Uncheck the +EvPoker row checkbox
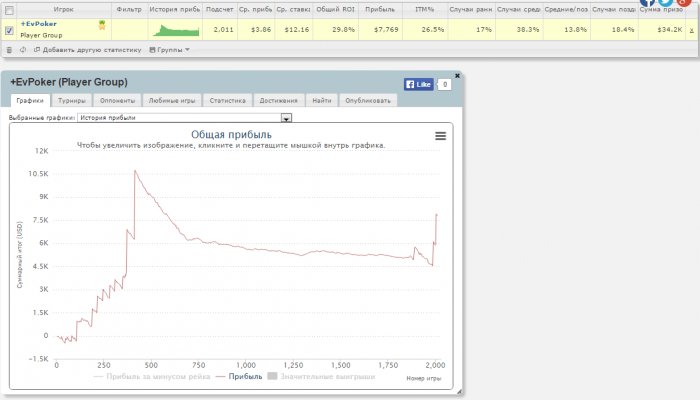Viewport: 700px width, 400px height. [9, 30]
